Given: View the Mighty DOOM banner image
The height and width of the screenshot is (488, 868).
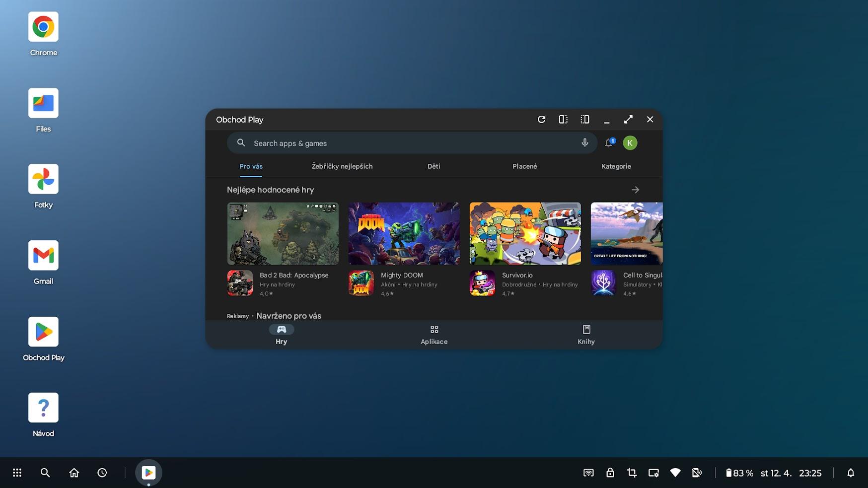Looking at the screenshot, I should (x=404, y=233).
